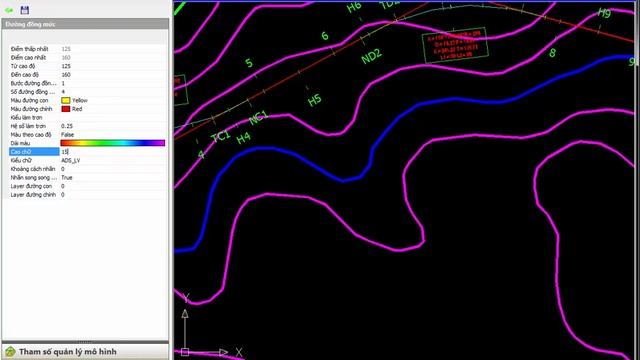Click the H9 label in the drawing
Image resolution: width=640 pixels, height=360 pixels.
604,13
